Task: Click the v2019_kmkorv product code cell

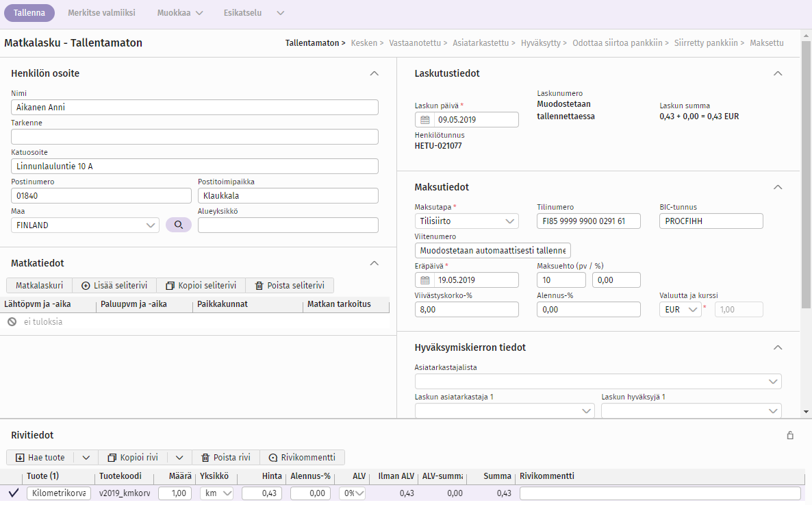Action: pyautogui.click(x=125, y=493)
